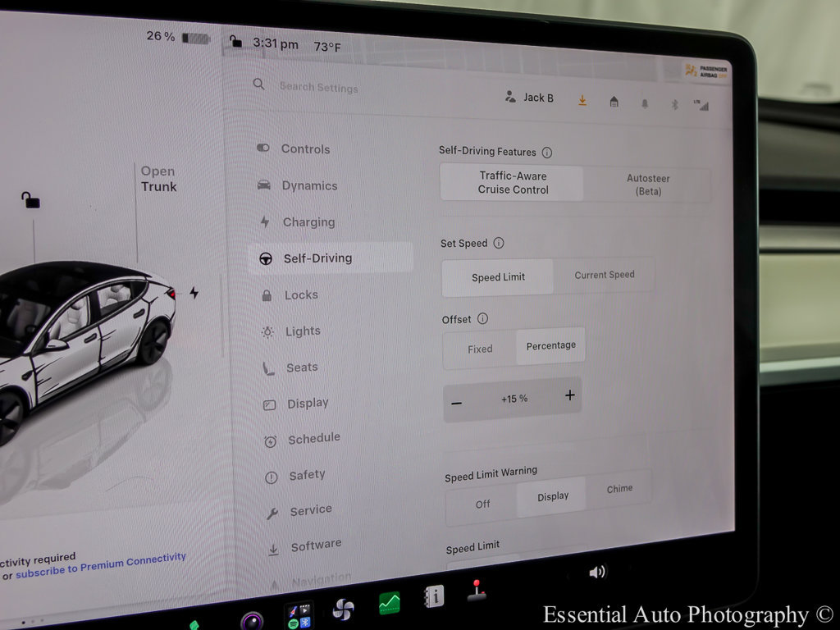840x630 pixels.
Task: Set speed to Speed Limit
Action: coord(498,277)
